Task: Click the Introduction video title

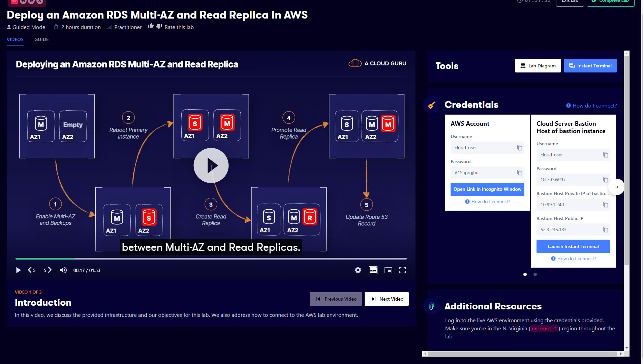Action: click(43, 302)
